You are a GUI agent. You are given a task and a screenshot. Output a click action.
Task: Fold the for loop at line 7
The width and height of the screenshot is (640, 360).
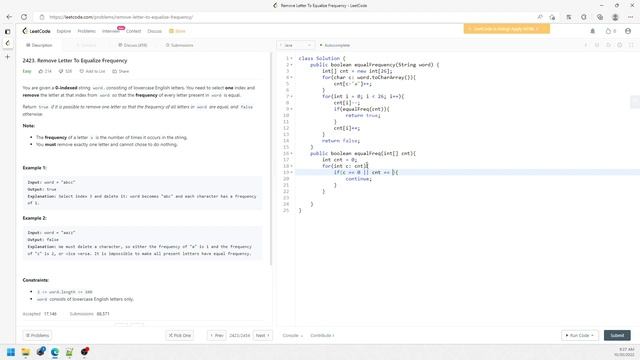[291, 97]
